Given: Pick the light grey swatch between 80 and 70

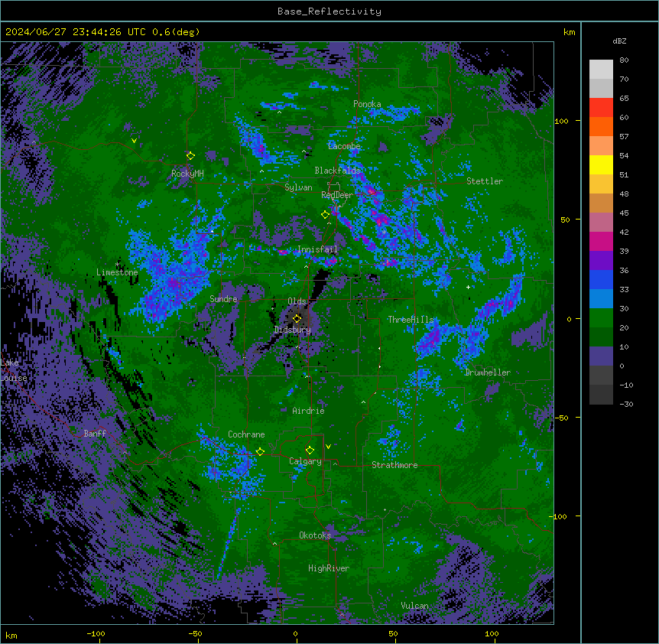Looking at the screenshot, I should [x=601, y=70].
